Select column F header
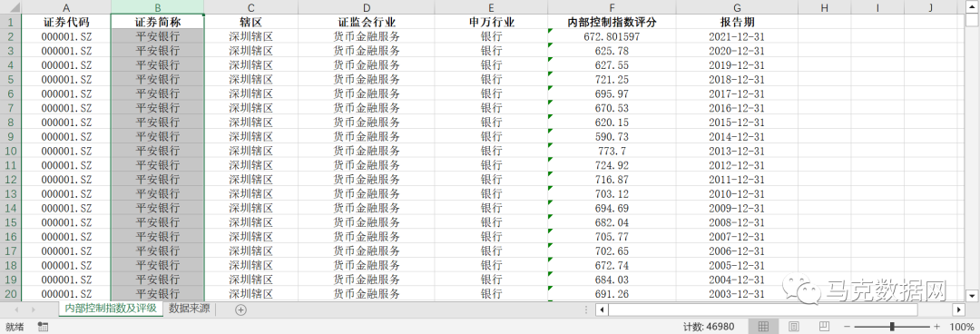The image size is (980, 334). 612,7
